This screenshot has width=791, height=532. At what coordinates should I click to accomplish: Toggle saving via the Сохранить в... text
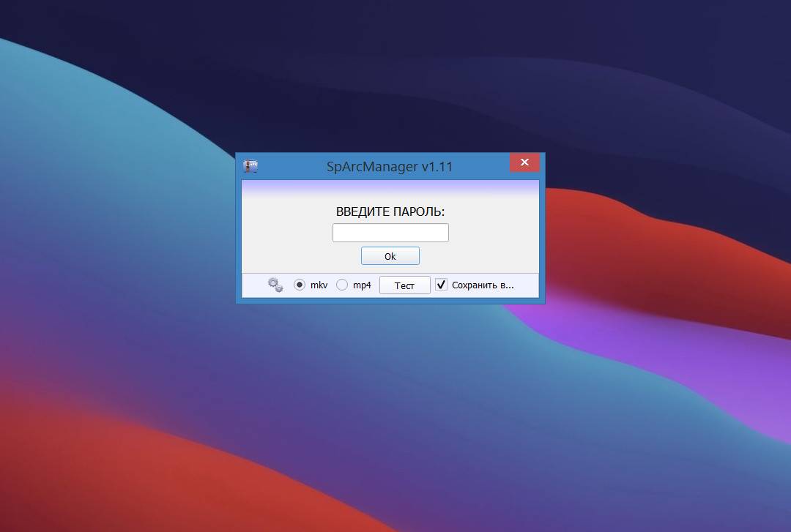(x=483, y=285)
